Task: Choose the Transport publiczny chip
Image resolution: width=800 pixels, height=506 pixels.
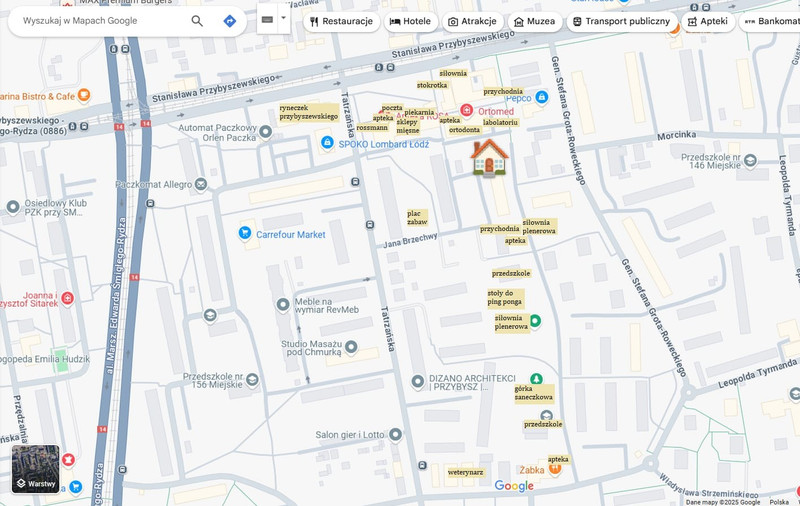Action: [x=621, y=21]
